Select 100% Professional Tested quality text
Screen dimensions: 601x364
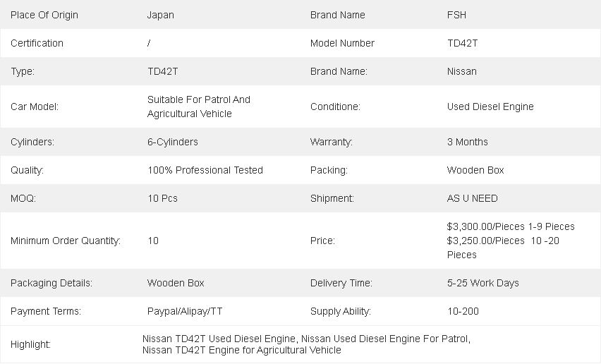(205, 170)
